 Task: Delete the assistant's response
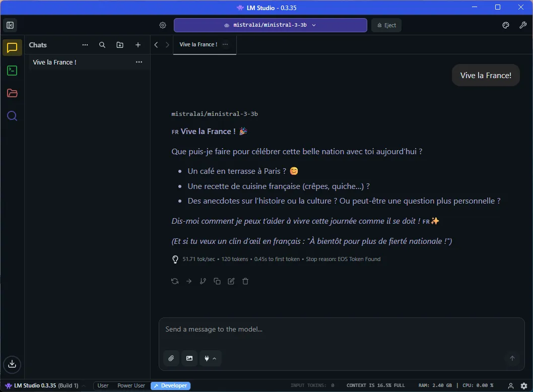(245, 281)
